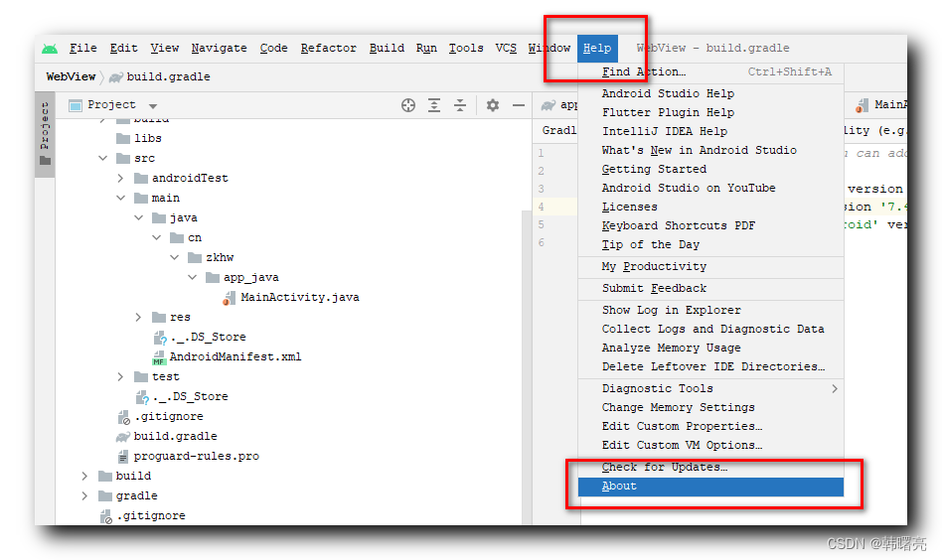Open the Edit menu

(123, 48)
